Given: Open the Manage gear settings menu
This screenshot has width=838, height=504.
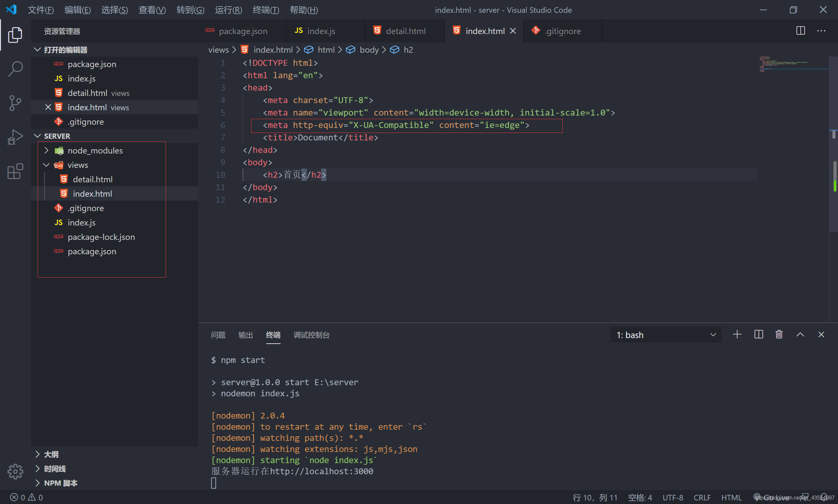Looking at the screenshot, I should [15, 471].
